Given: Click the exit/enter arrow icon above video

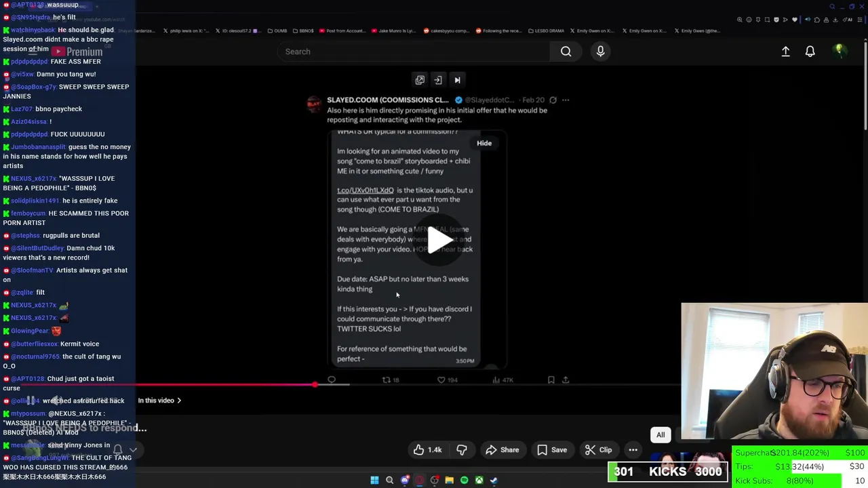Looking at the screenshot, I should [x=438, y=80].
